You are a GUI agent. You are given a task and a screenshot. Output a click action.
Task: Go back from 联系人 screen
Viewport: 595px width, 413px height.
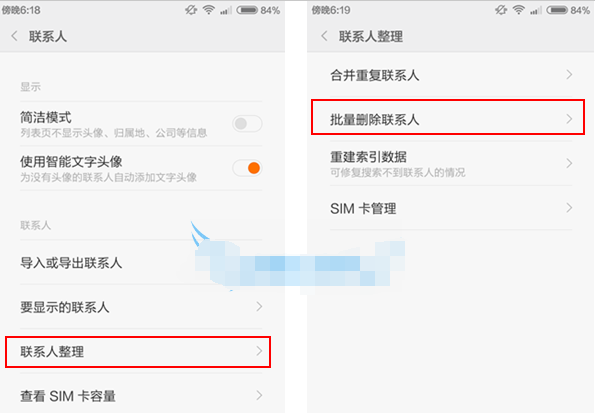[14, 36]
